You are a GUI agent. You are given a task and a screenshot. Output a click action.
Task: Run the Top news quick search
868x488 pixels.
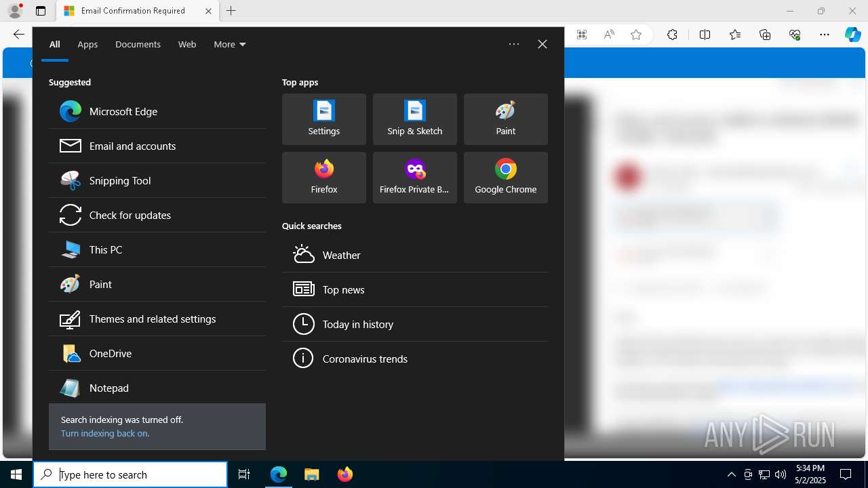(x=415, y=289)
